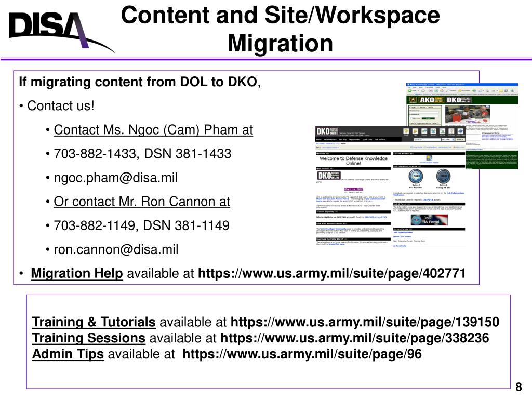The width and height of the screenshot is (532, 399).
Task: Click the DKO logo beside the AKO logo
Action: pyautogui.click(x=459, y=100)
